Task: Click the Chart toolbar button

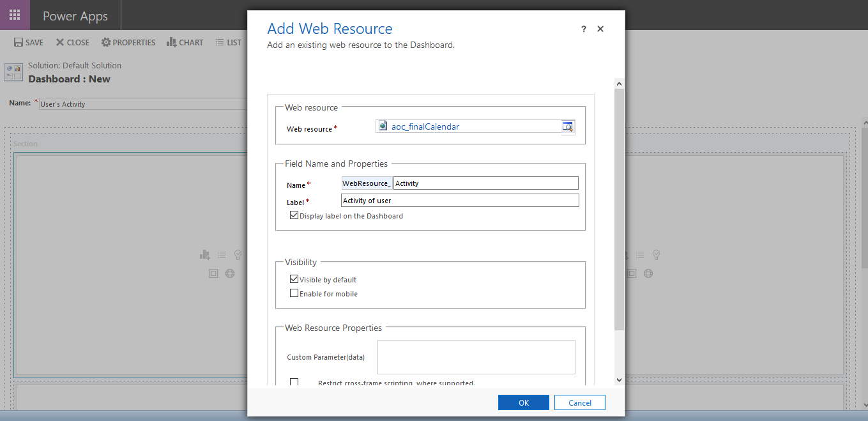Action: coord(185,42)
